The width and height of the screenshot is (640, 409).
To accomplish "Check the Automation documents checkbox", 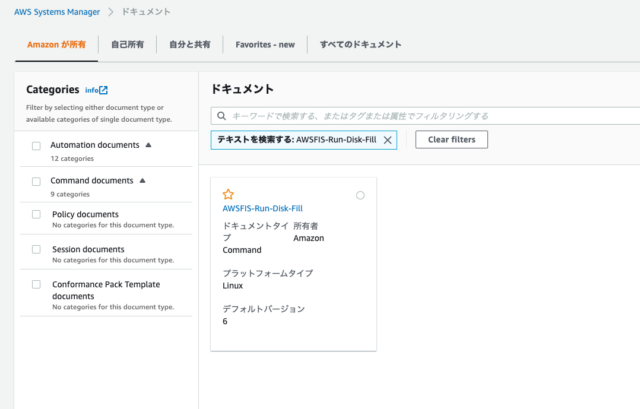I will pyautogui.click(x=36, y=145).
